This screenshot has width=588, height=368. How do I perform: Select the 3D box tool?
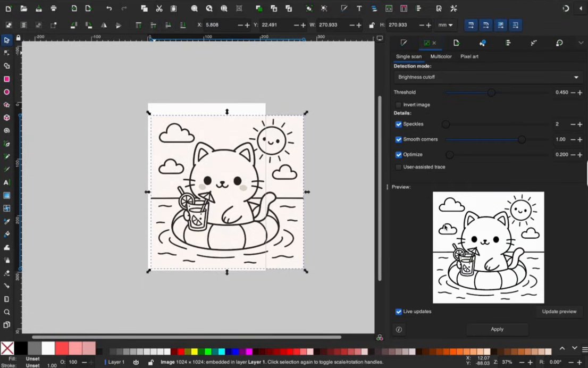pos(6,118)
